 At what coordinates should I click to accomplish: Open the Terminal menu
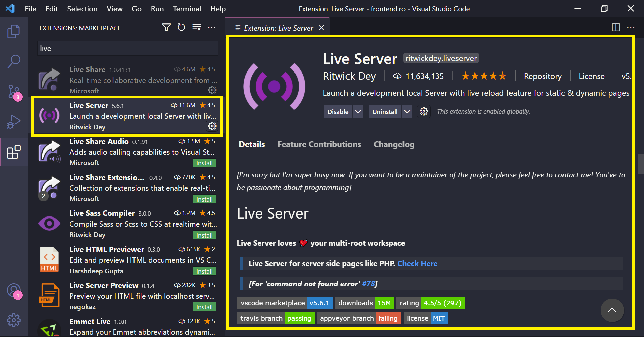coord(187,9)
